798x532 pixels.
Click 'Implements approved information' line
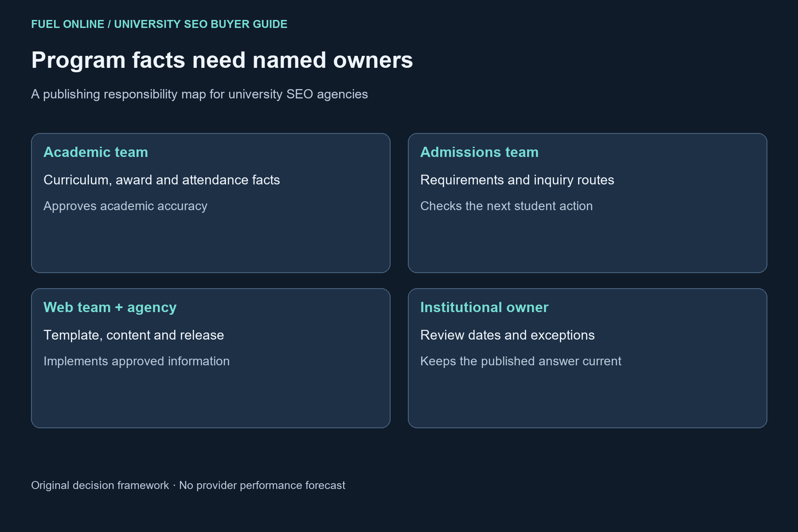[x=137, y=361]
